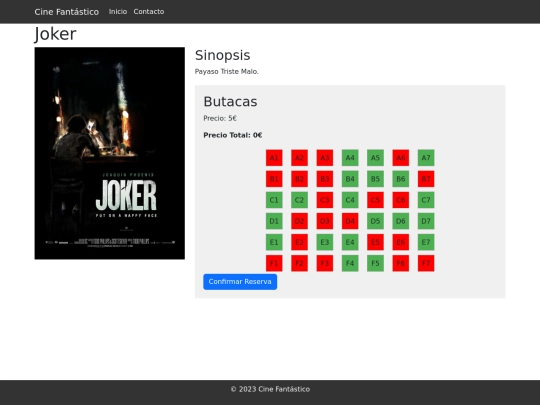
Task: Pick red seat B1
Action: (x=274, y=179)
